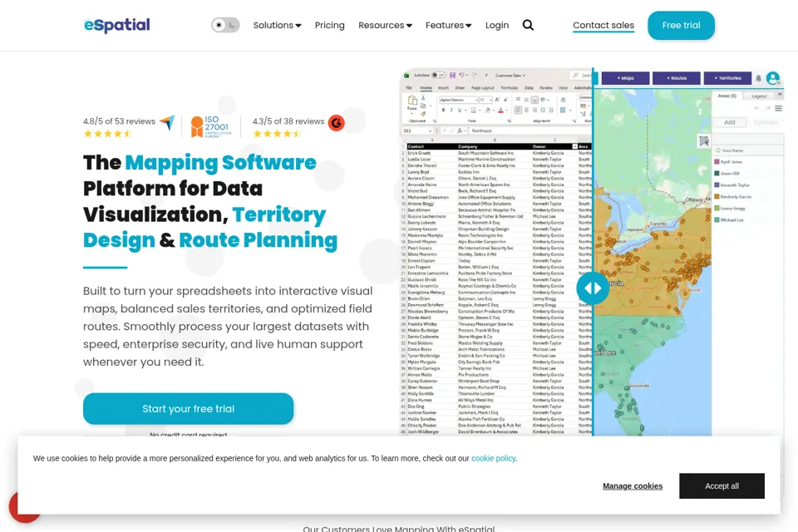This screenshot has height=532, width=798.
Task: Click the Paste icon in the Excel ribbon
Action: click(x=412, y=102)
